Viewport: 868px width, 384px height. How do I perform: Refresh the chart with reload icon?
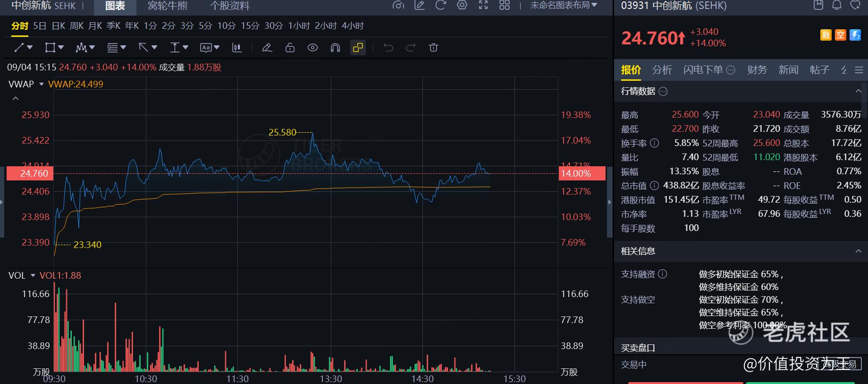tap(440, 5)
